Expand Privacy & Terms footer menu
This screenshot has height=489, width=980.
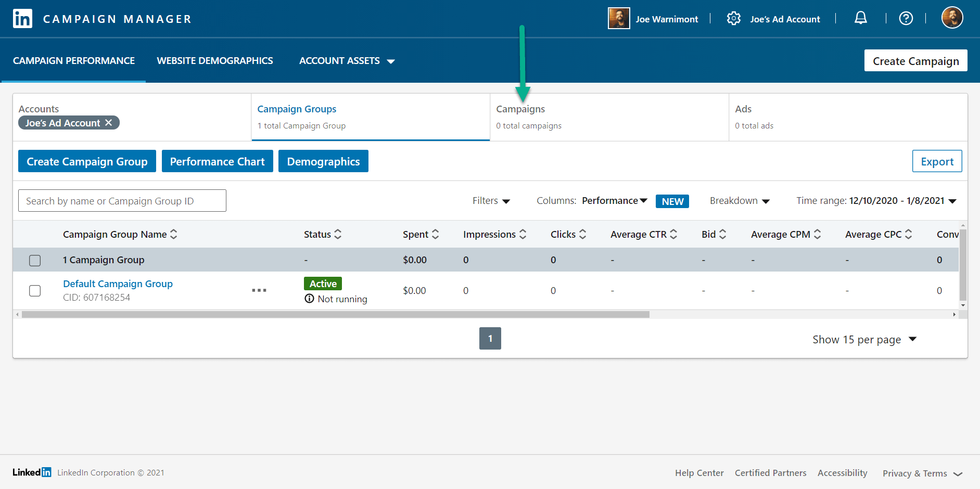922,473
